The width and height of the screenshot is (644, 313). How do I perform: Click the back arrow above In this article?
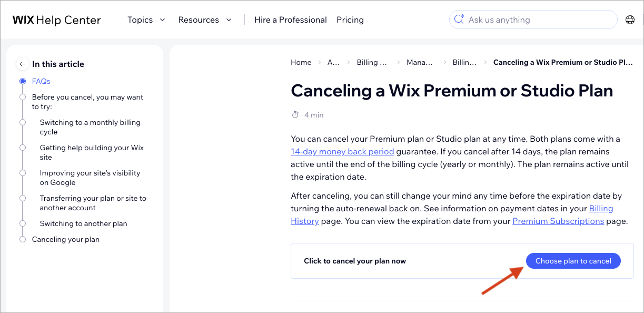tap(22, 63)
